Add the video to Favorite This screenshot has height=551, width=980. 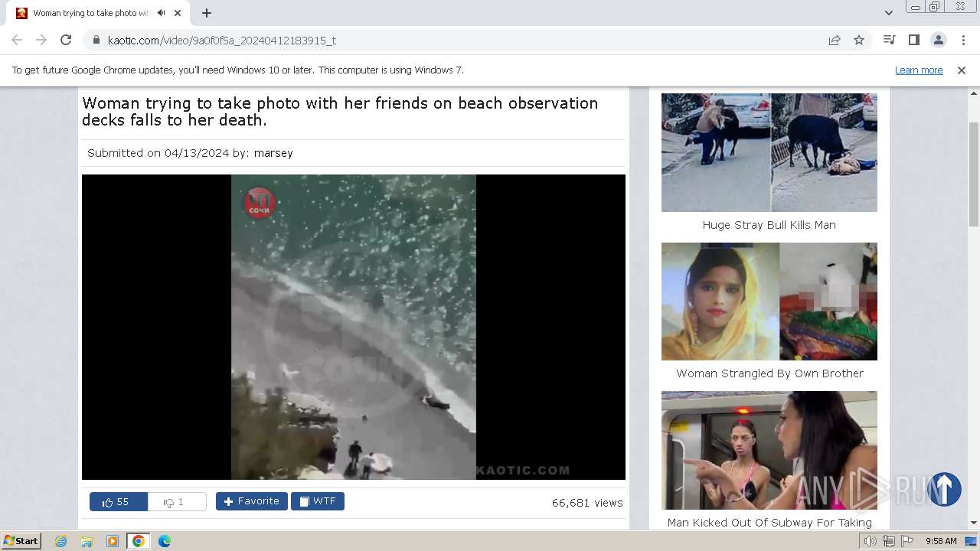(251, 501)
